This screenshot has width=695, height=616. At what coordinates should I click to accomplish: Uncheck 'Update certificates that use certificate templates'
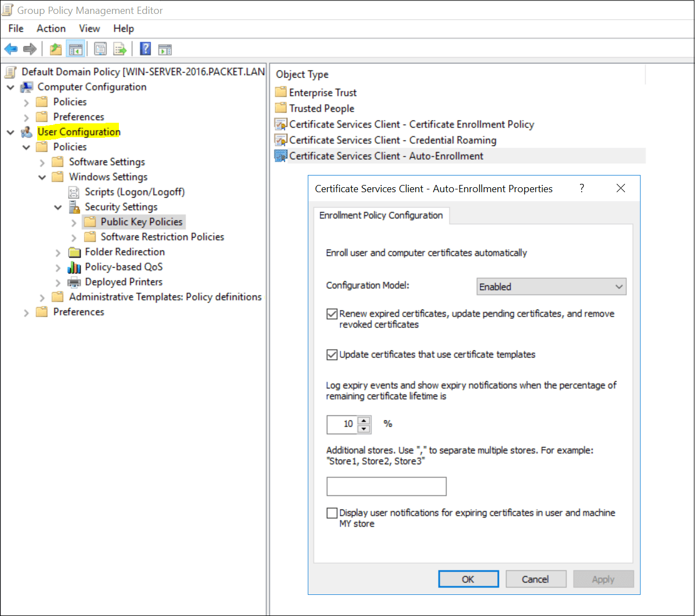(x=332, y=354)
